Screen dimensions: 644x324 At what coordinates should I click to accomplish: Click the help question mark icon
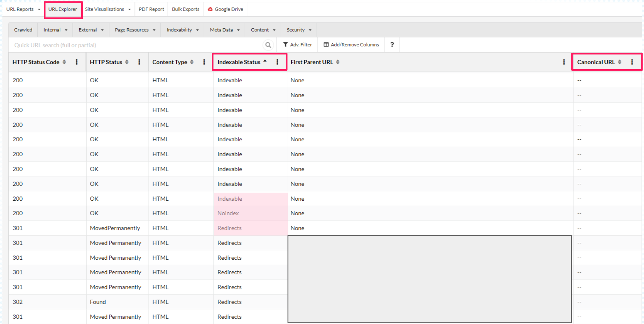[392, 45]
